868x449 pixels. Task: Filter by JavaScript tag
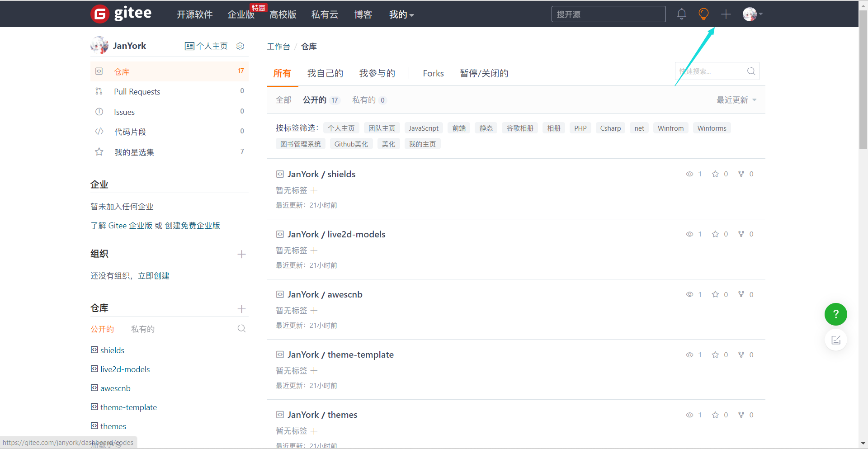[x=424, y=128]
